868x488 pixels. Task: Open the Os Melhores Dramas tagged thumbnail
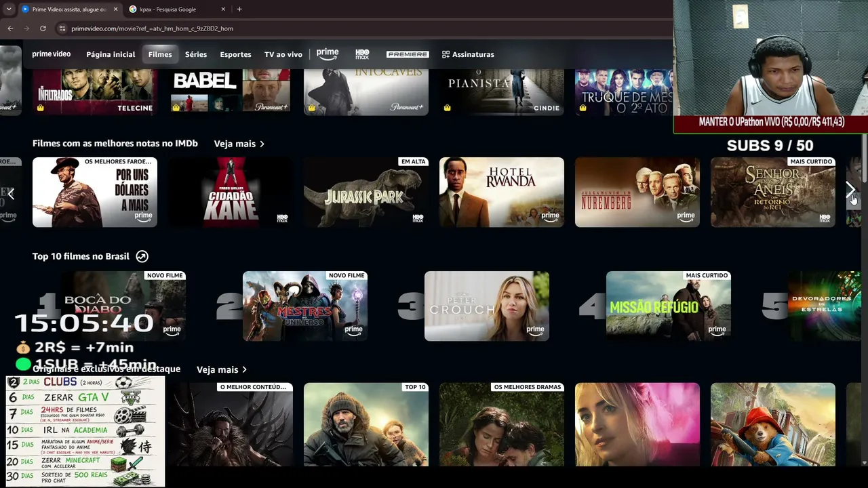[502, 425]
